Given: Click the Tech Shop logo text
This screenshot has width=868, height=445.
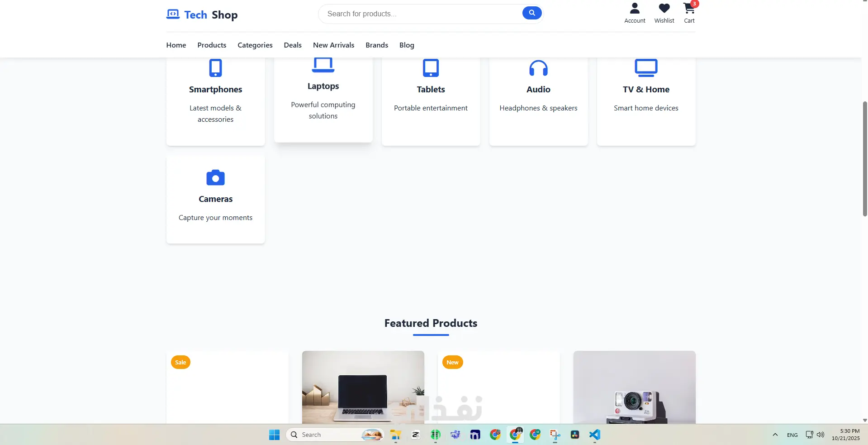Looking at the screenshot, I should point(211,15).
